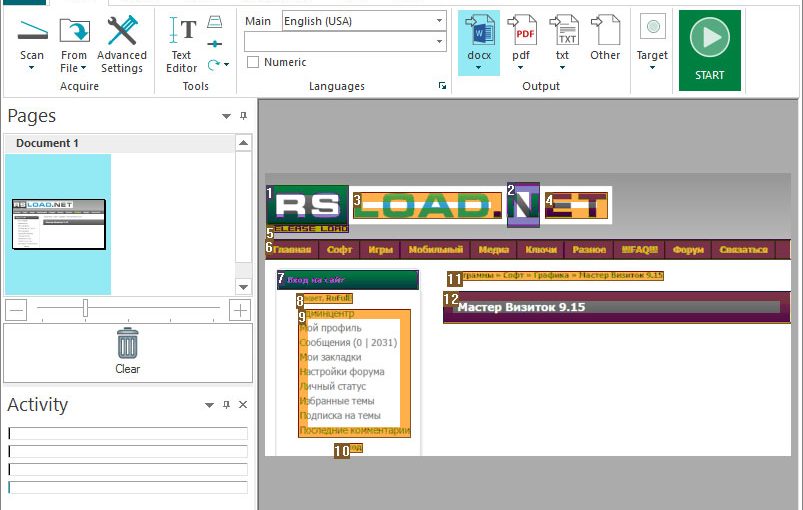Select zone 6 navigation bar with Главная
The height and width of the screenshot is (510, 803).
click(x=527, y=249)
